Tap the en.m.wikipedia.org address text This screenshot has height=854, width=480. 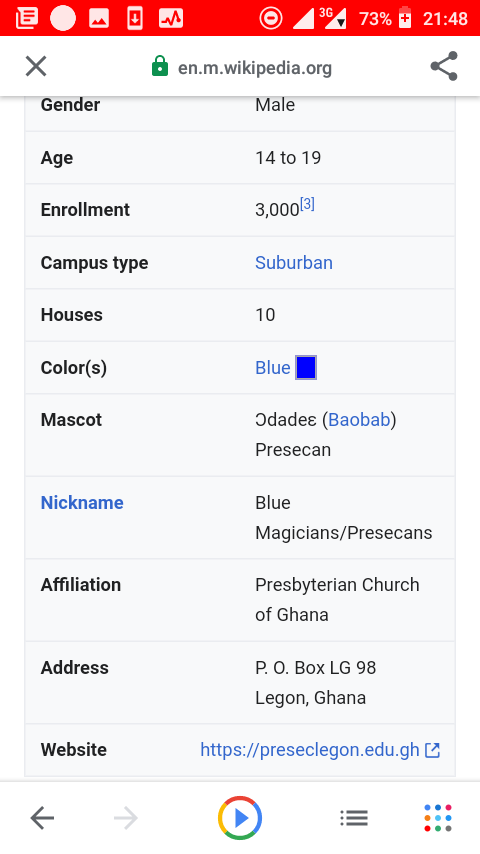coord(255,68)
